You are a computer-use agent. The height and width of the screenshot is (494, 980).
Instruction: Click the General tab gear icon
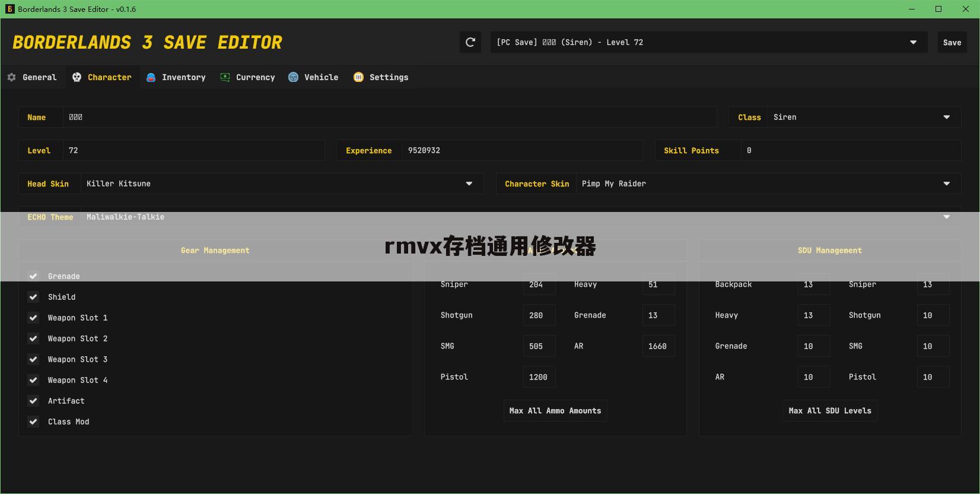click(x=11, y=77)
